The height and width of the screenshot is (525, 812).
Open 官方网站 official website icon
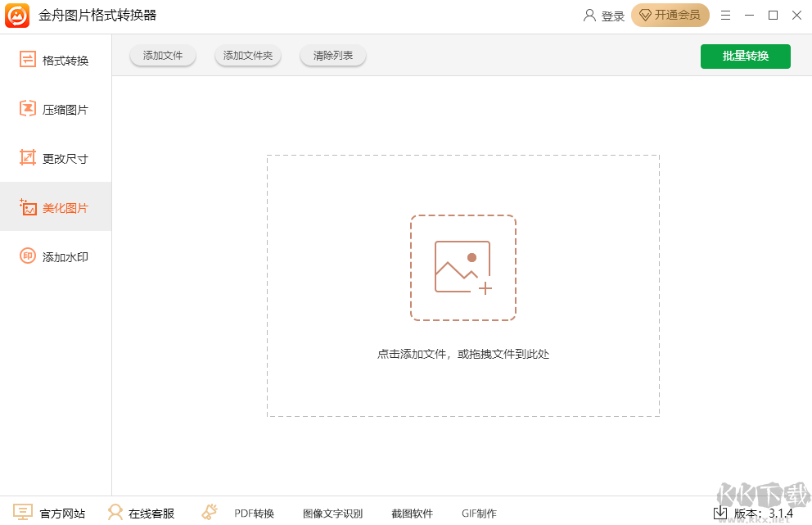pyautogui.click(x=22, y=513)
